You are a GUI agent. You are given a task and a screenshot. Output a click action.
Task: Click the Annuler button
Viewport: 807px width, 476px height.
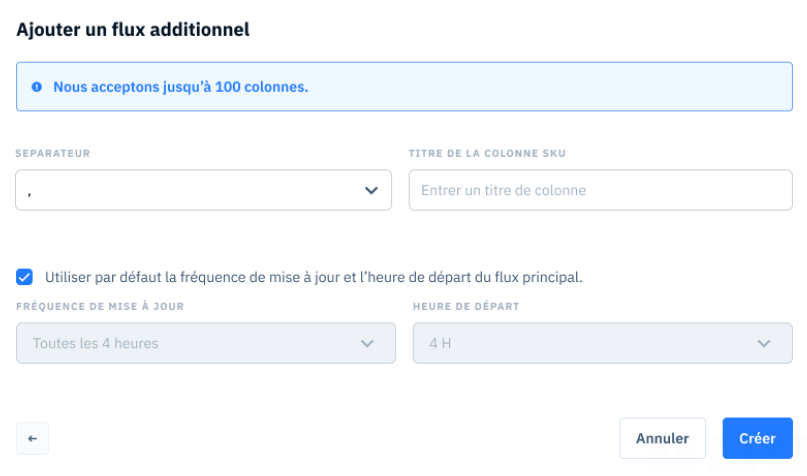point(662,438)
